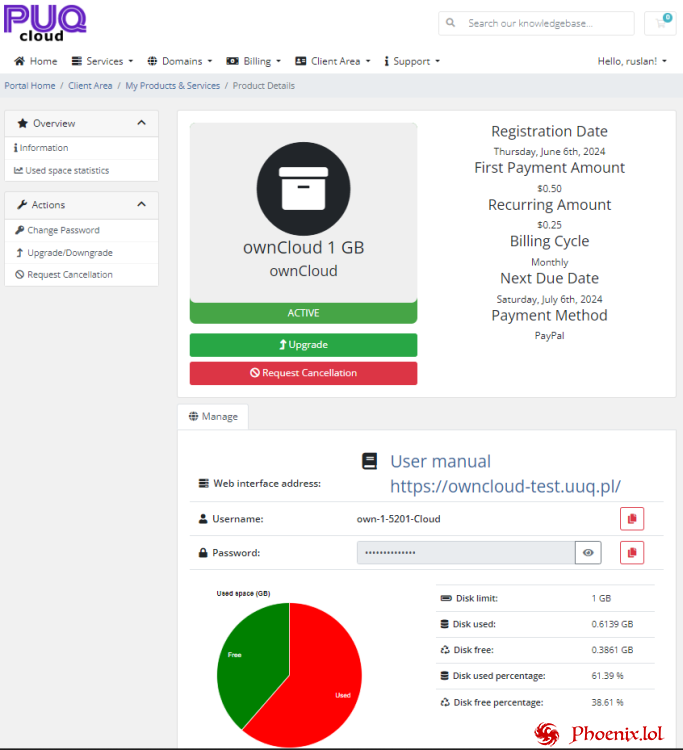Copy the username with red clipboard button
The width and height of the screenshot is (683, 750).
pos(632,518)
